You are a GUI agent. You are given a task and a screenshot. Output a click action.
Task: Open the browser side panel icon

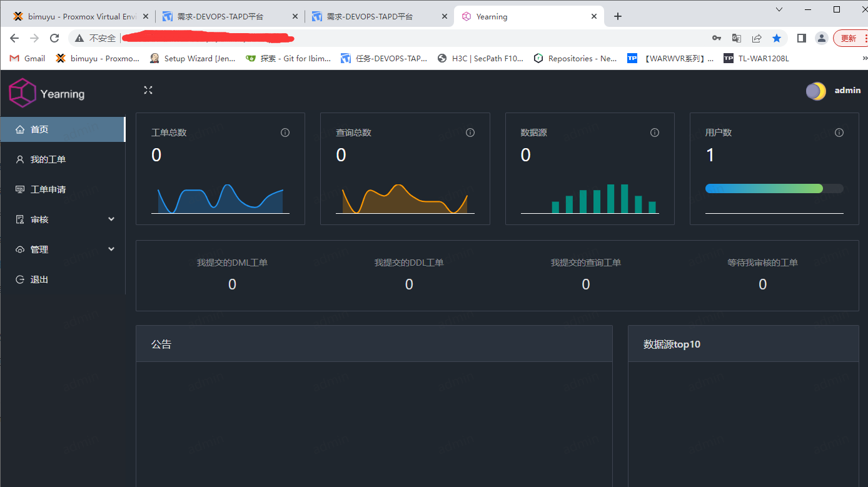801,38
